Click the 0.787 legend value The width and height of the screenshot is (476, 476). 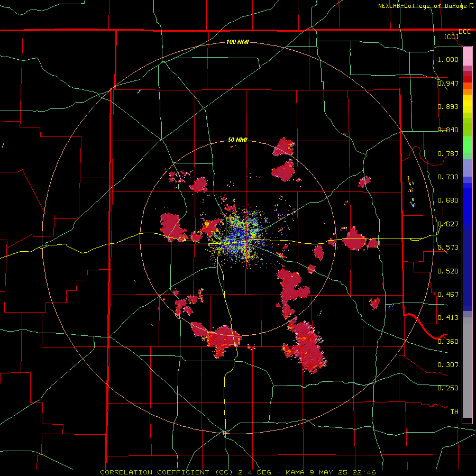(x=448, y=153)
